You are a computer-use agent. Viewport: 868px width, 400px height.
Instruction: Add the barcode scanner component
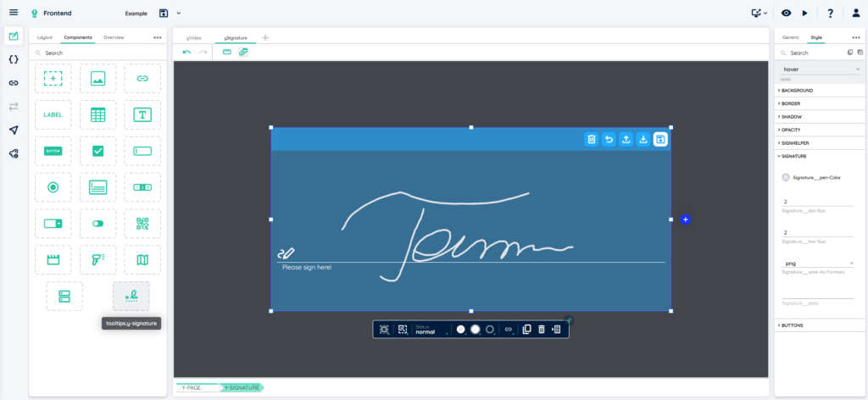pyautogui.click(x=98, y=260)
